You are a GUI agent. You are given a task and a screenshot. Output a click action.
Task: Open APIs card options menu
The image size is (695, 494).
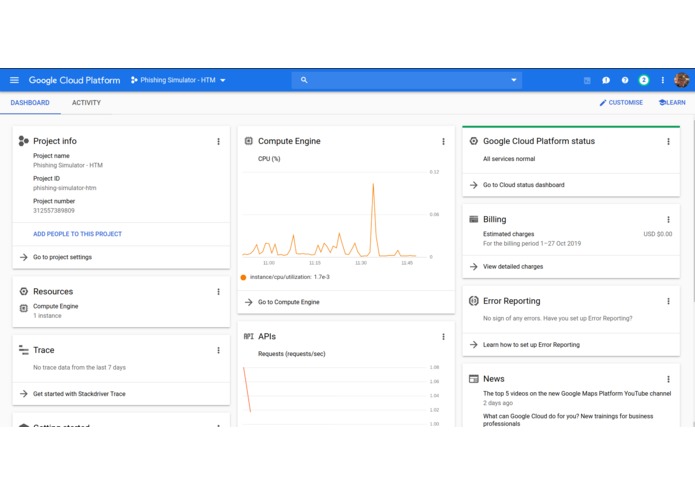pos(443,337)
